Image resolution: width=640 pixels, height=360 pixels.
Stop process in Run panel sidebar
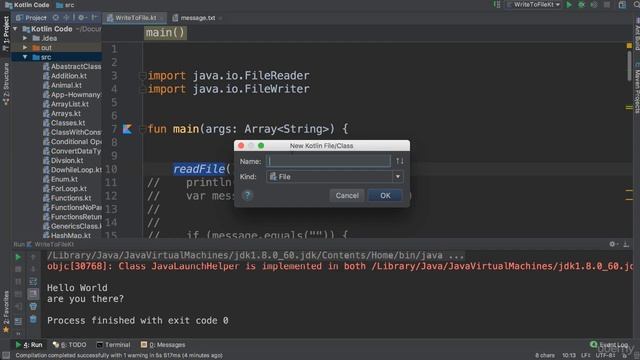click(x=18, y=269)
